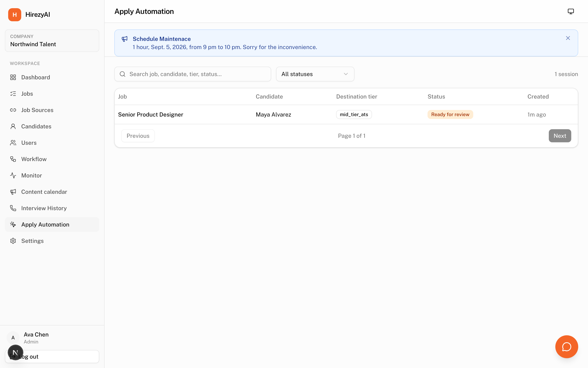This screenshot has height=368, width=588.
Task: Click the mid_tier_ats tier badge
Action: pos(354,115)
